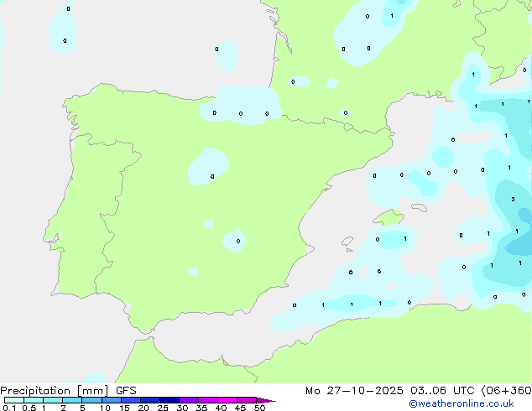Click the 'GFS' model label
Viewport: 532px width, 411px height.
click(126, 391)
